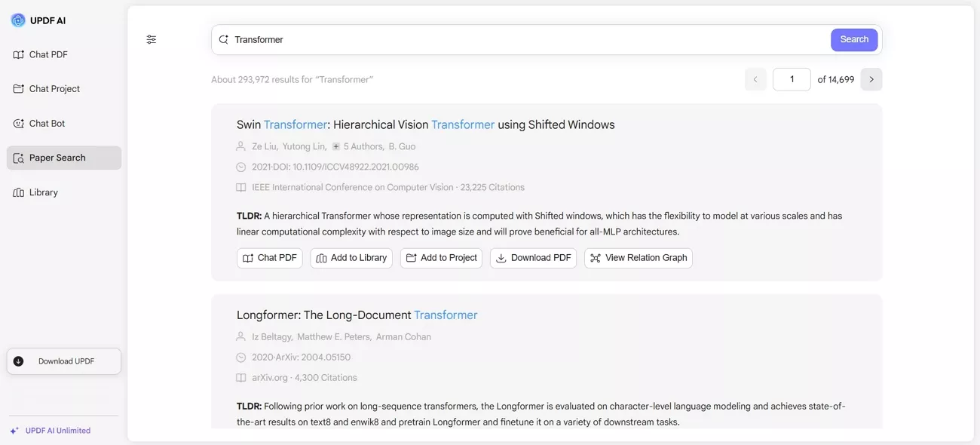Select Chat Project in the sidebar
980x445 pixels.
pyautogui.click(x=54, y=88)
